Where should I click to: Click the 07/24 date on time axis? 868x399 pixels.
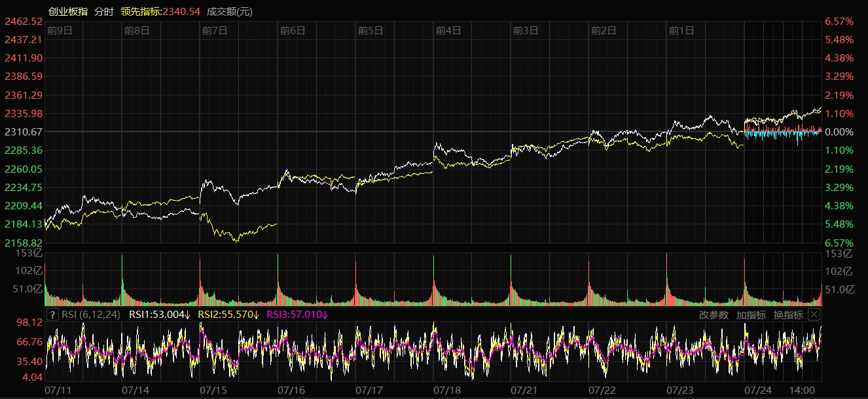tap(758, 390)
